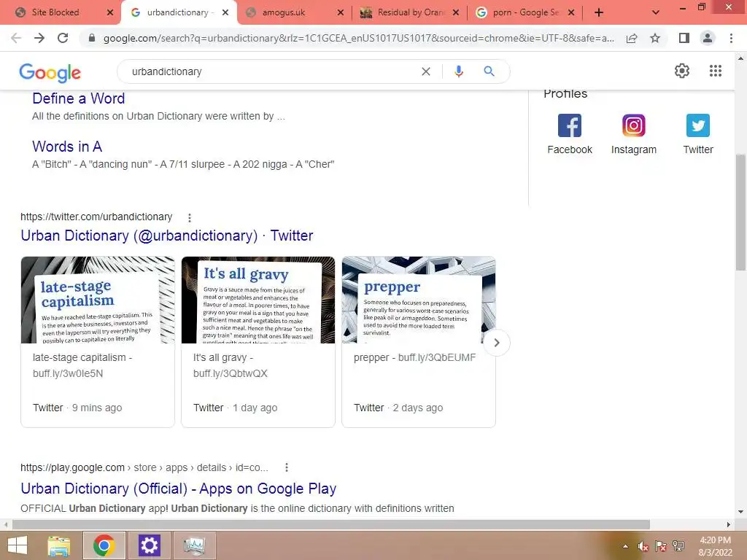747x560 pixels.
Task: Open the Action Center flag icon
Action: 661,546
